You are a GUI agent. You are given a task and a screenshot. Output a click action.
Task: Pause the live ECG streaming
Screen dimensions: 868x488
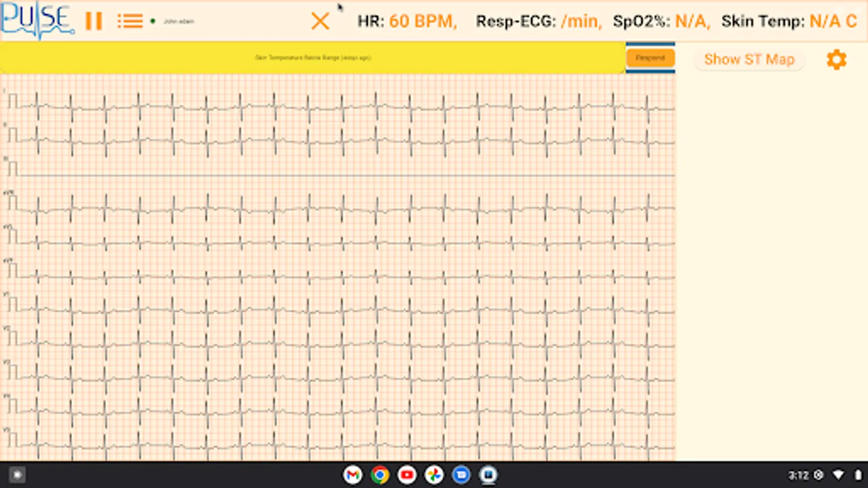tap(93, 21)
